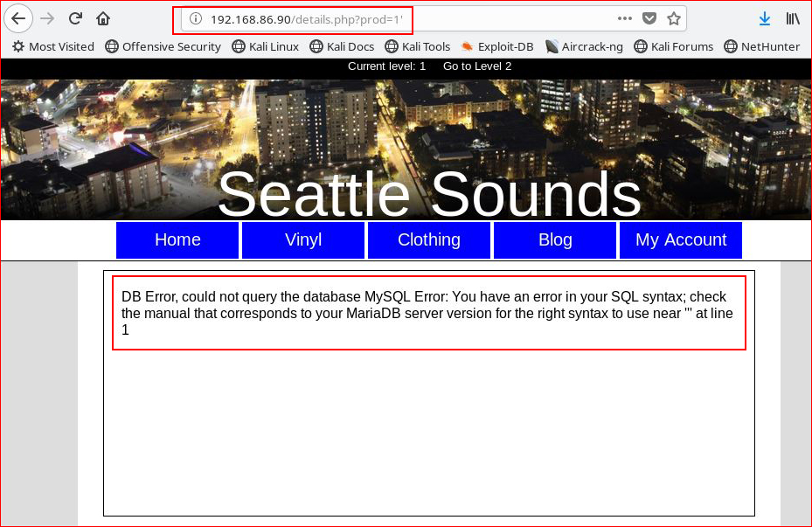
Task: Click the browser Back arrow button
Action: click(x=18, y=18)
